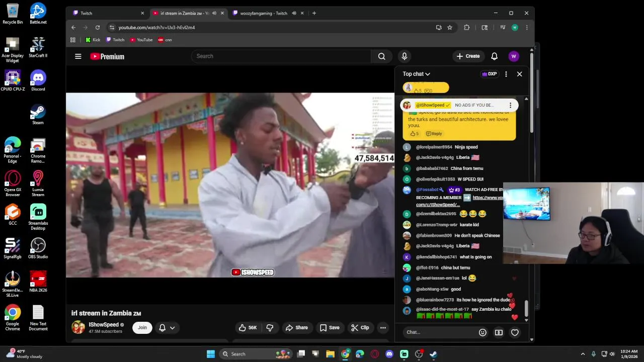
Task: Start voice search with the microphone icon
Action: (405, 56)
